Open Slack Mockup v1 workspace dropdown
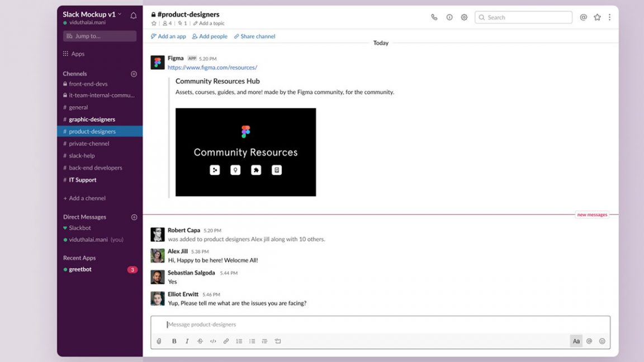 [x=92, y=15]
